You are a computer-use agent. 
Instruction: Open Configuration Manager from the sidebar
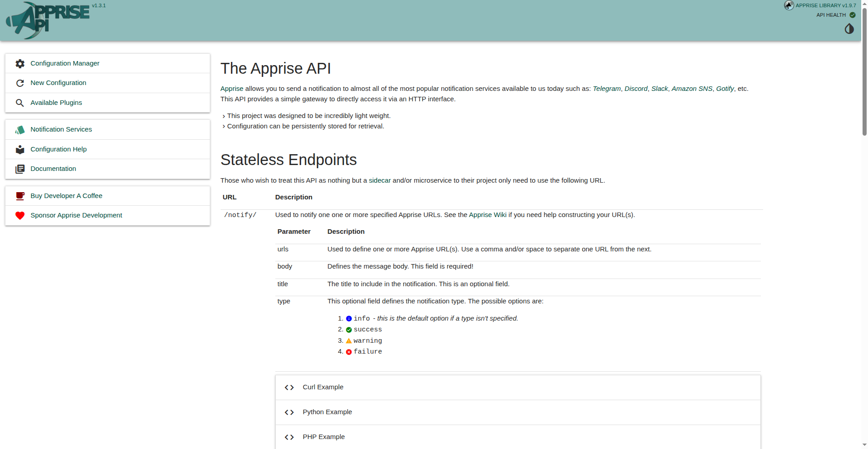point(65,63)
